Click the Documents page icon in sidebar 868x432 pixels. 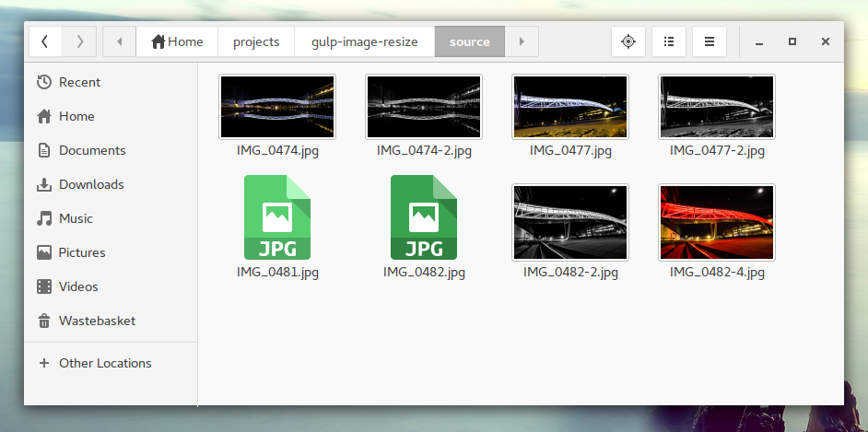44,150
